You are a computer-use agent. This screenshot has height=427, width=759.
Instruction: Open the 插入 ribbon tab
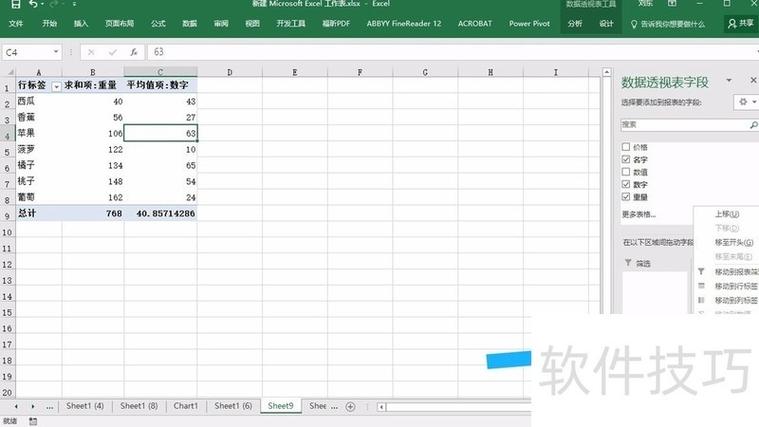81,23
